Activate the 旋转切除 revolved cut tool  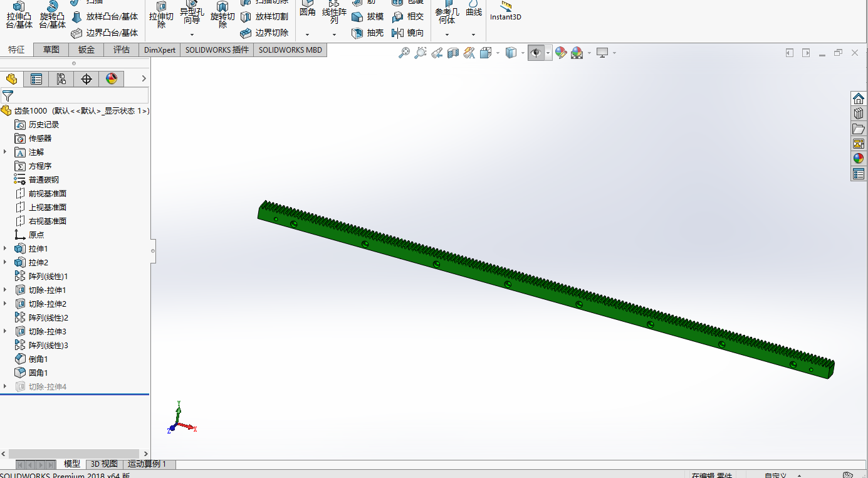pos(222,15)
